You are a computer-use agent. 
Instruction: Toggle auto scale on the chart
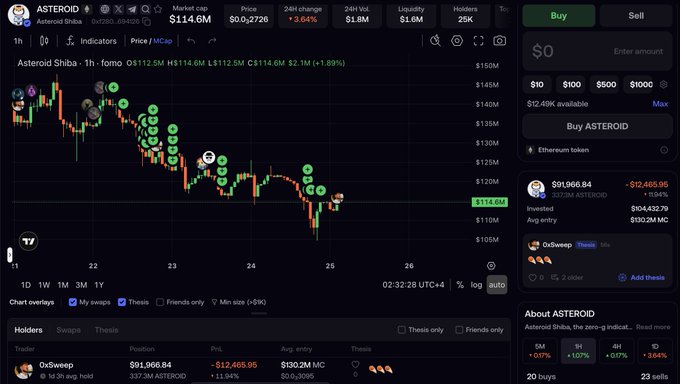(x=497, y=285)
